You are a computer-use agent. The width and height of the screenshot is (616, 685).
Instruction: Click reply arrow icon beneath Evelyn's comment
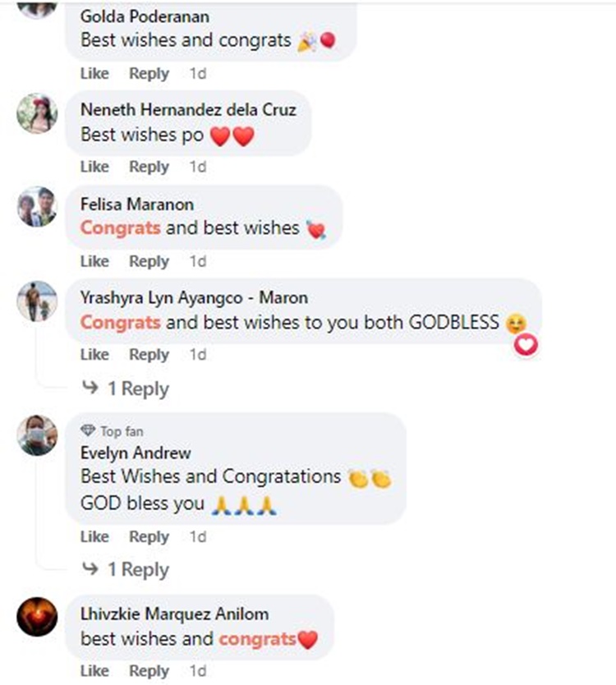90,568
